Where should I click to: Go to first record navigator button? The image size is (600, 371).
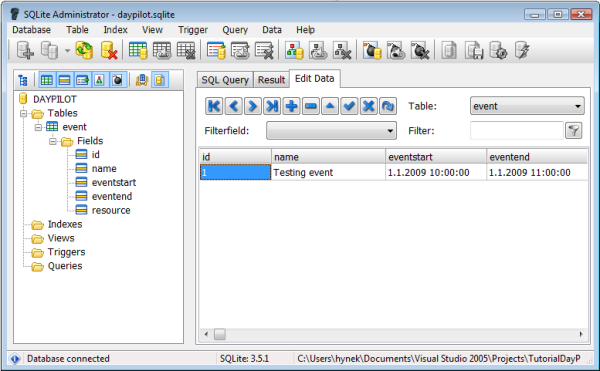point(214,106)
